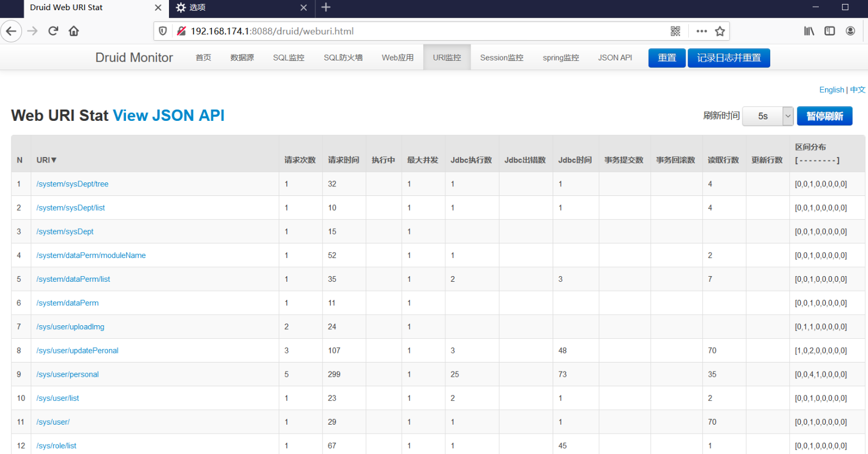This screenshot has height=454, width=868.
Task: Click the 重置 reset button
Action: point(667,58)
